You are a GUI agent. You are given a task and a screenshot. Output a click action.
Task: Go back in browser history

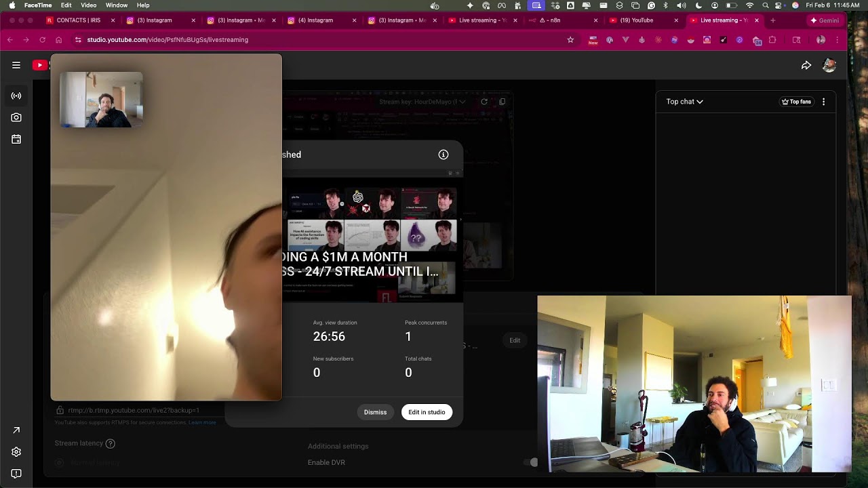click(10, 40)
